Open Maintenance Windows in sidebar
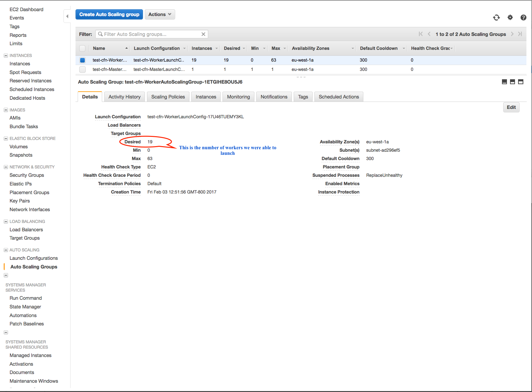The image size is (532, 392). (34, 381)
